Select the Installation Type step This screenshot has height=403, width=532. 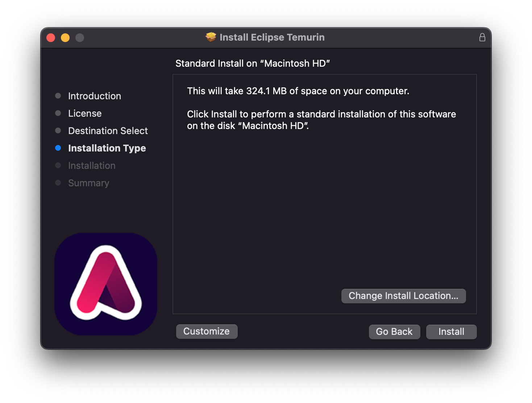(x=107, y=148)
